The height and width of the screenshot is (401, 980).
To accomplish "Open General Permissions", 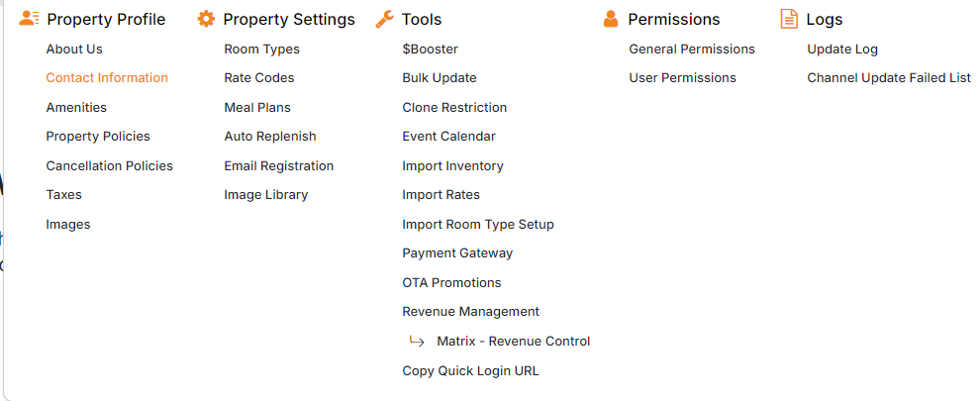I will click(691, 50).
